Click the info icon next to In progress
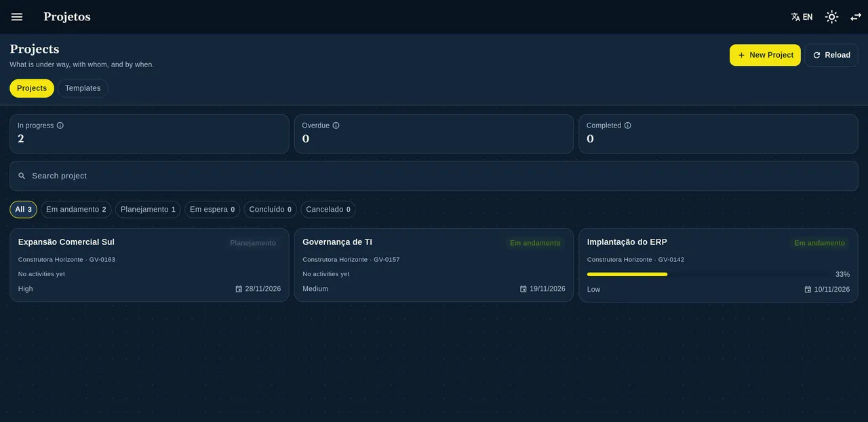Screen dimensions: 868x422 point(60,126)
